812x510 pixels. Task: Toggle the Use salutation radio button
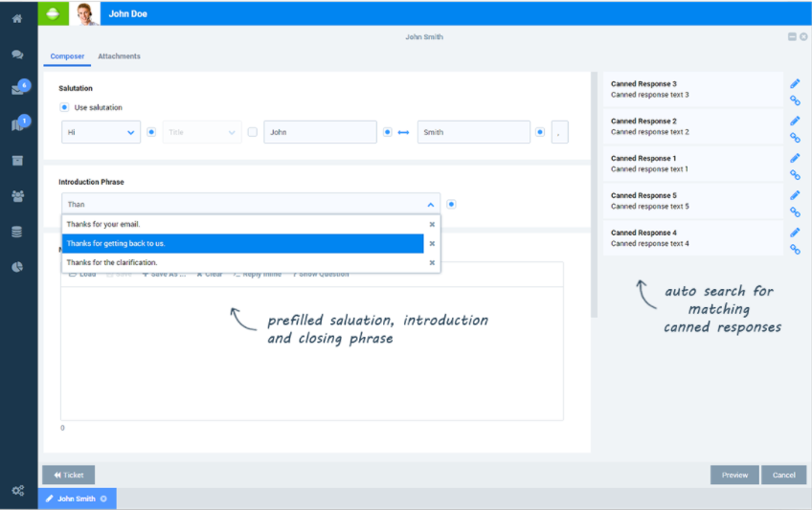(x=64, y=107)
